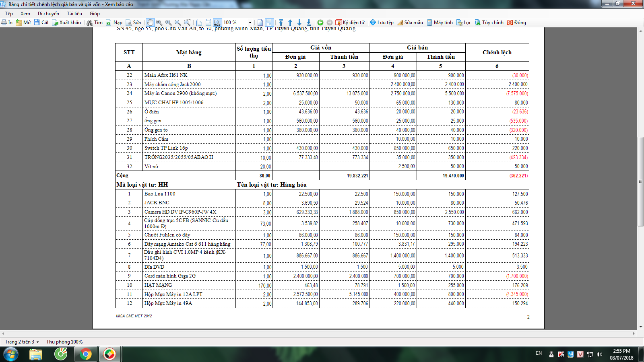This screenshot has width=644, height=362.
Task: Click the Cộng total (362.221) value
Action: point(518,176)
